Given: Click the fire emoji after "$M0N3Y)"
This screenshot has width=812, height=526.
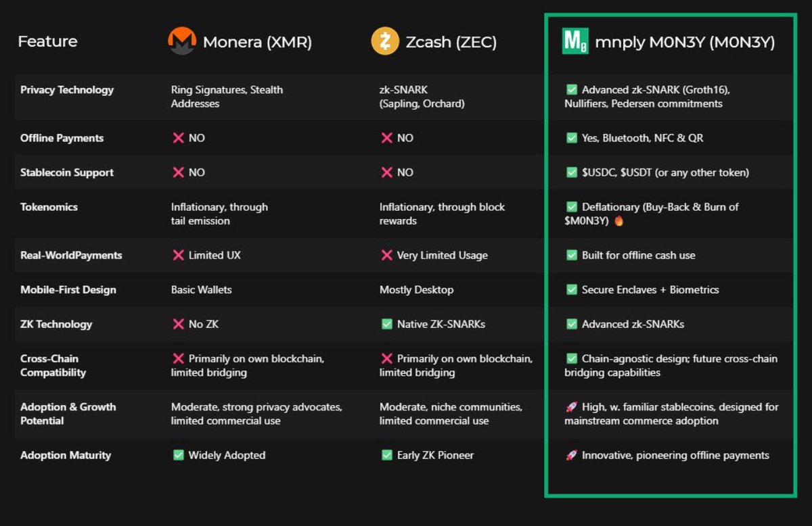Looking at the screenshot, I should tap(618, 221).
